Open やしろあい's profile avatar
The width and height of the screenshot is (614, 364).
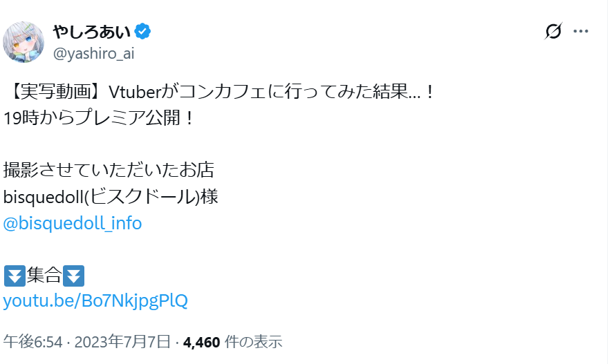coord(24,41)
